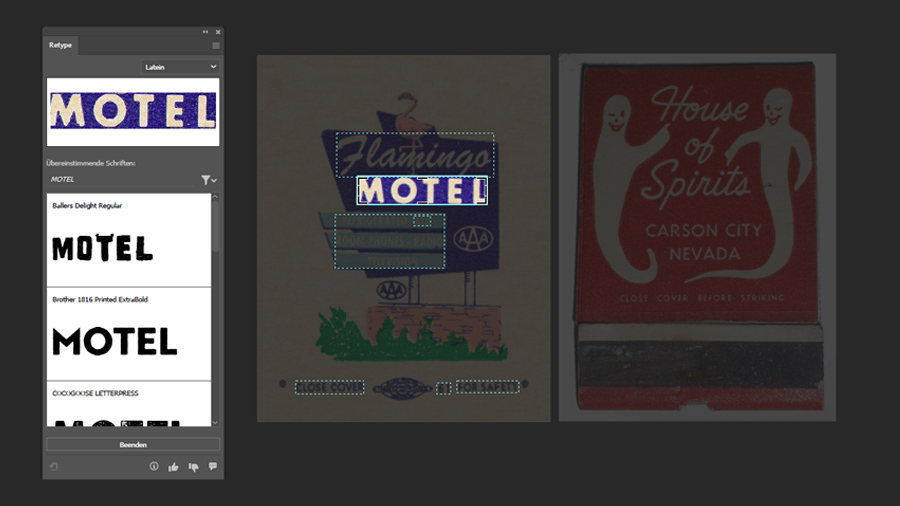Screen dimensions: 900x506
Task: Select the MOTEL crop preview thumbnail
Action: click(x=133, y=112)
